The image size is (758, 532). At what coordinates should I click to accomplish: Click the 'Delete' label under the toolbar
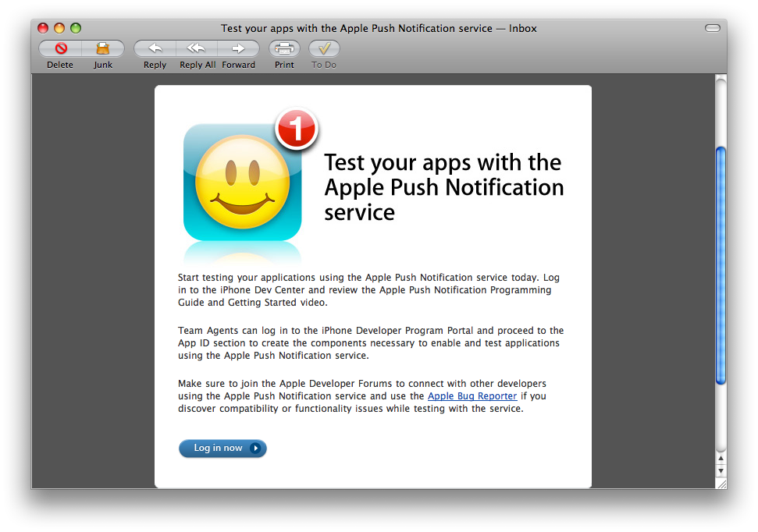click(x=60, y=65)
